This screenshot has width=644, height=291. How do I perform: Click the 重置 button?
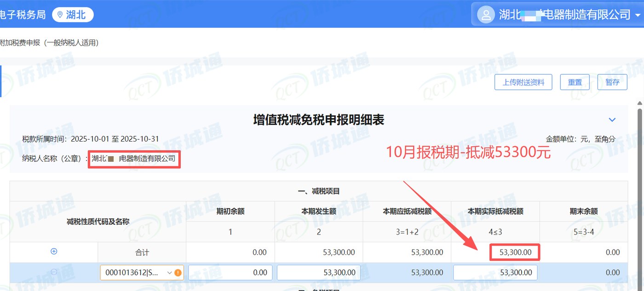tap(575, 82)
